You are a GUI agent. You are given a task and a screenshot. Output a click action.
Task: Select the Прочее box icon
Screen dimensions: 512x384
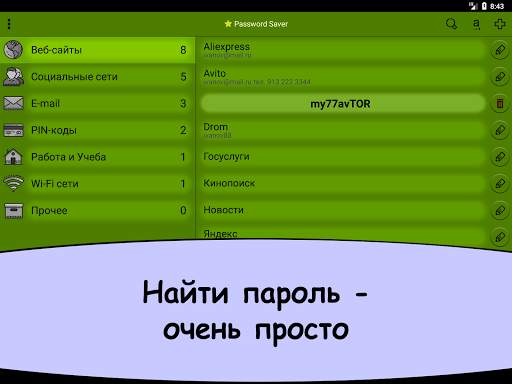tap(14, 211)
